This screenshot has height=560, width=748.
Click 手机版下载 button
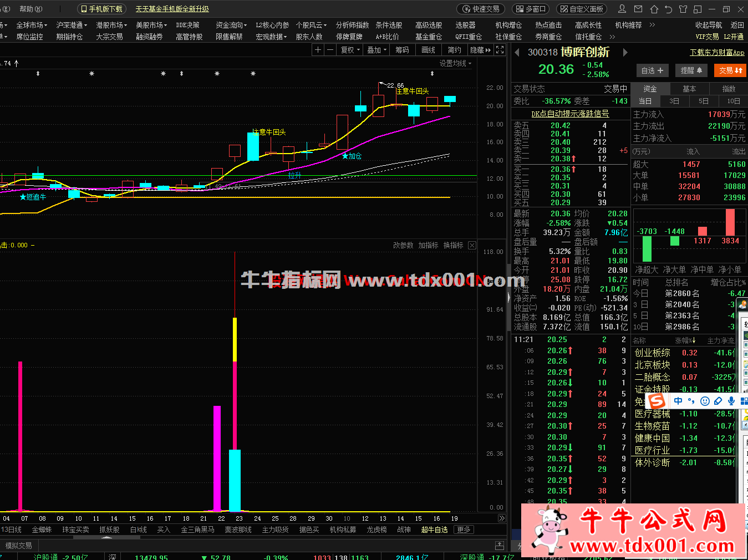pos(101,9)
